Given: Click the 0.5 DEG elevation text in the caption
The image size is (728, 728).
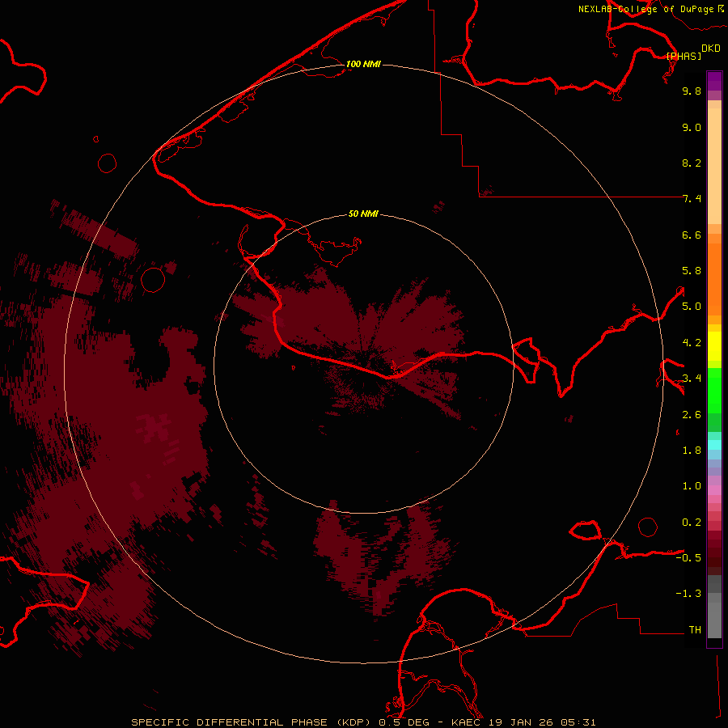Looking at the screenshot, I should 404,722.
